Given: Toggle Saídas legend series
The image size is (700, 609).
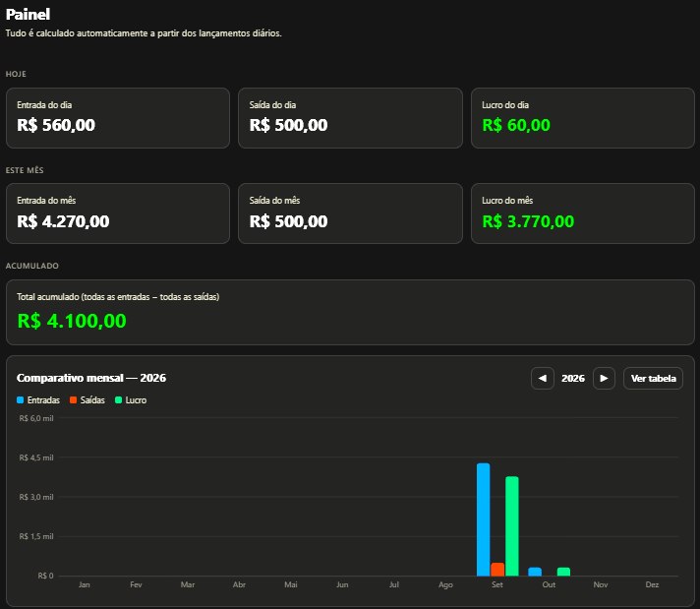Looking at the screenshot, I should tap(87, 399).
